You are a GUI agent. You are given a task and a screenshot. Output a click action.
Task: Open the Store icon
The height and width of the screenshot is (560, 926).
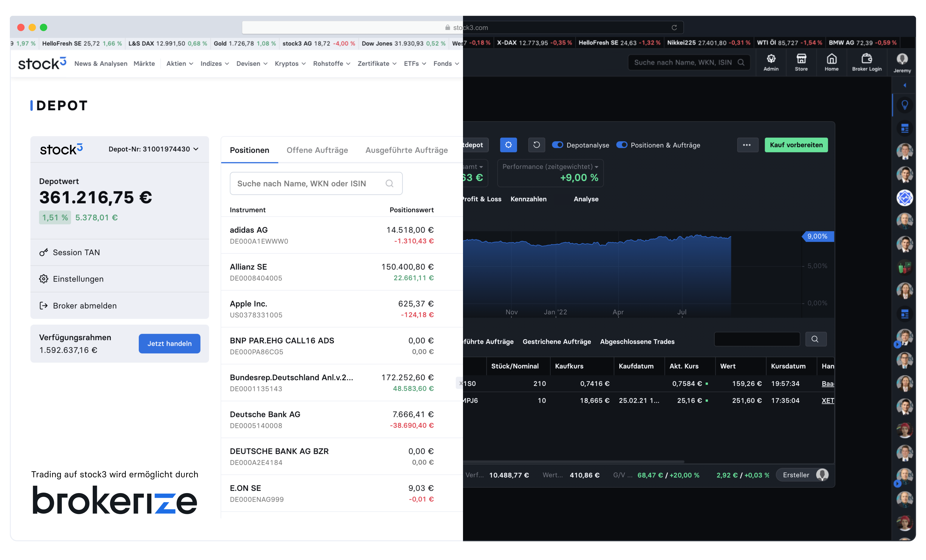pyautogui.click(x=801, y=59)
